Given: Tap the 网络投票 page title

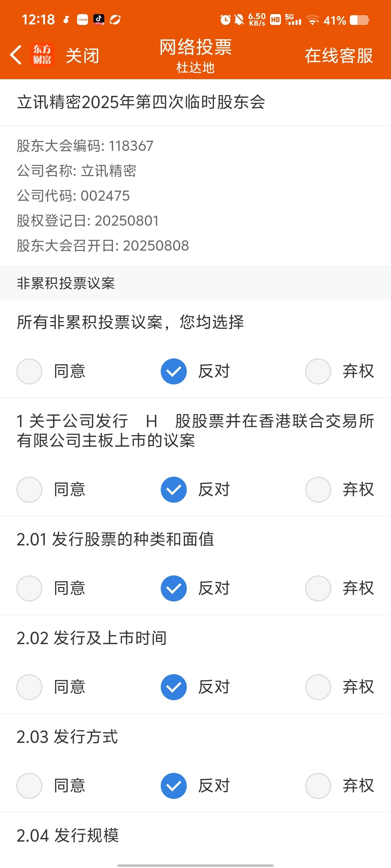Looking at the screenshot, I should pyautogui.click(x=195, y=47).
